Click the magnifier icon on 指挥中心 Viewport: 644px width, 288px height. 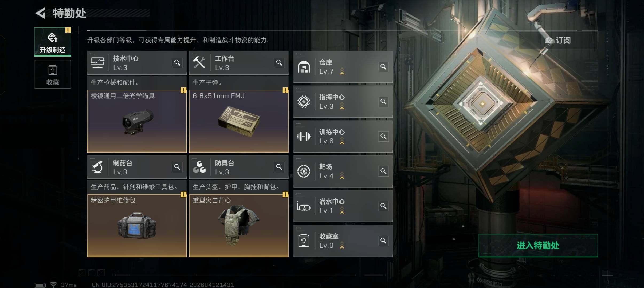point(383,102)
